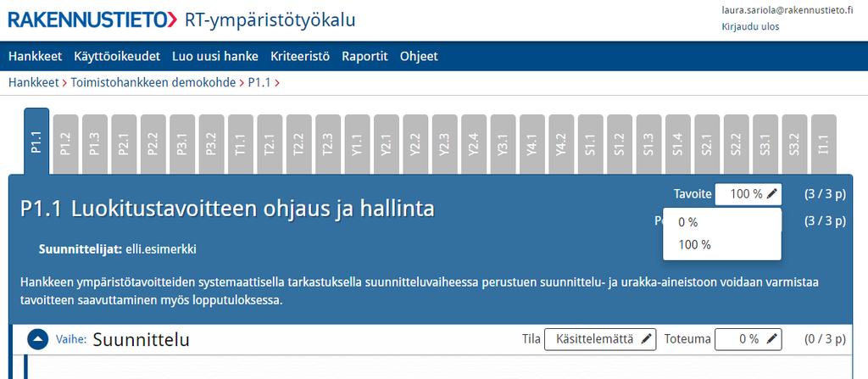Open the Hankkeet menu
This screenshot has width=868, height=379.
(x=36, y=56)
